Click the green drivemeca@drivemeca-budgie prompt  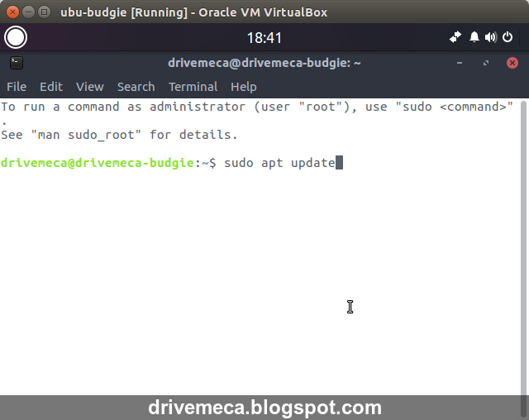coord(98,163)
